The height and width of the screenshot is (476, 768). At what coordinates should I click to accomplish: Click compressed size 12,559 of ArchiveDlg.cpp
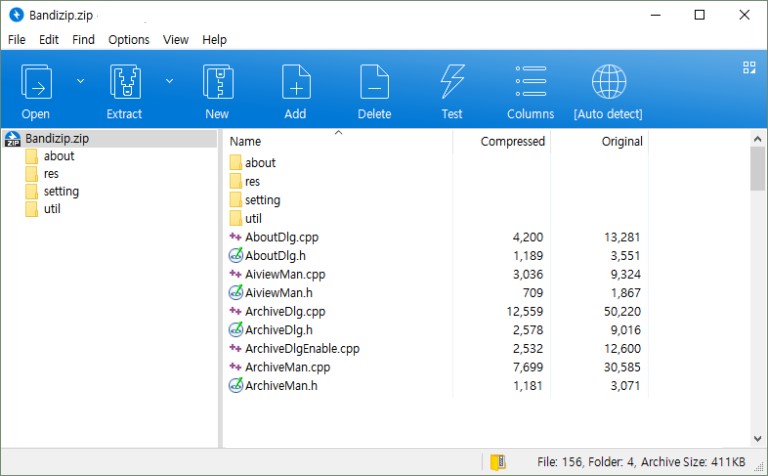click(x=525, y=311)
